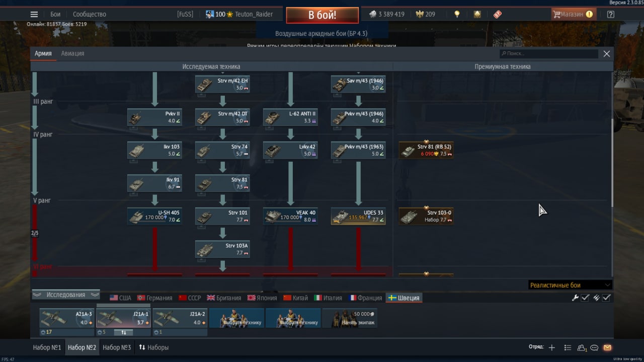644x362 pixels.
Task: Select the Pvkv II vehicle
Action: pos(154,117)
